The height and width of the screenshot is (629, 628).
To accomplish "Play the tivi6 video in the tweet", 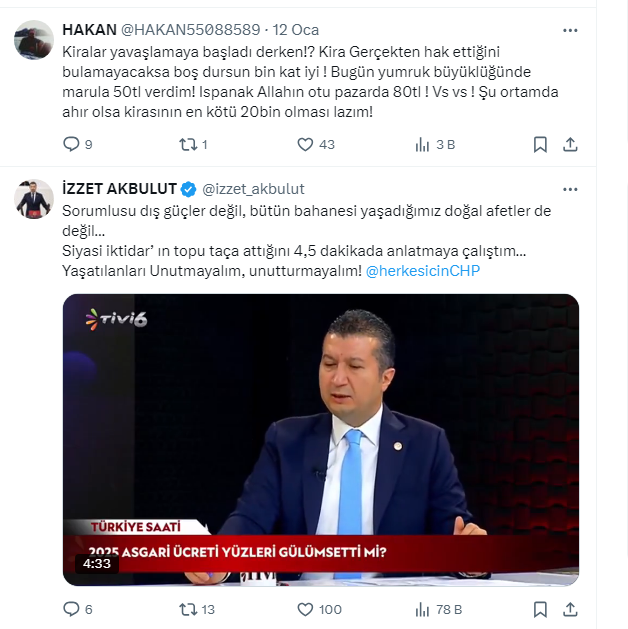I will click(x=321, y=440).
